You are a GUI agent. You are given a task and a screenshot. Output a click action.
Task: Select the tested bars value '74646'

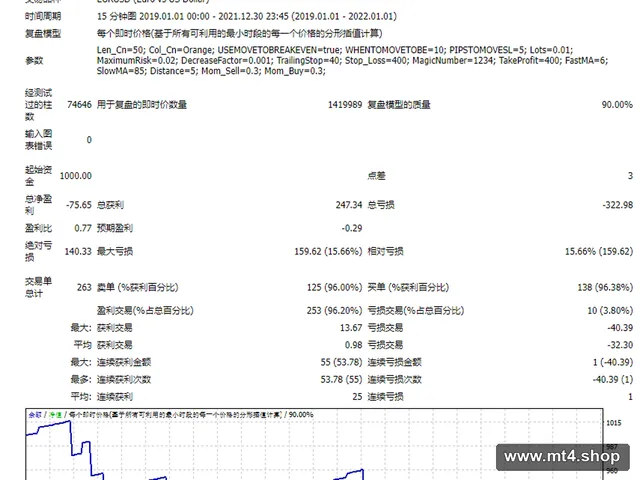pyautogui.click(x=79, y=104)
